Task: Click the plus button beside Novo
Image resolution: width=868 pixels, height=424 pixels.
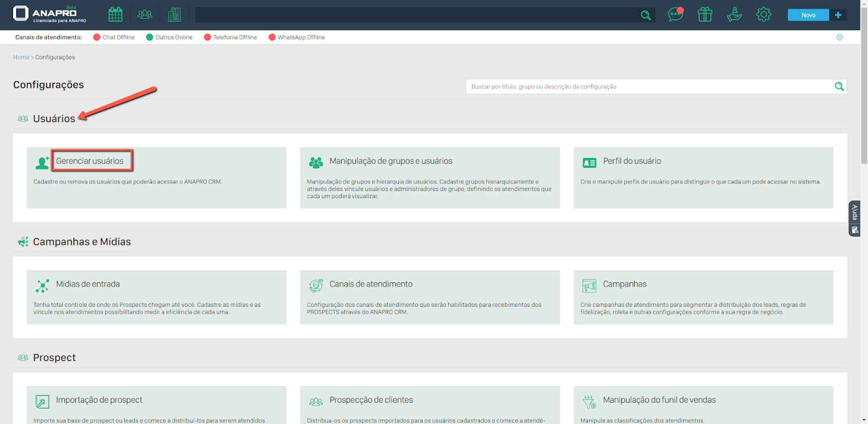Action: pos(838,15)
